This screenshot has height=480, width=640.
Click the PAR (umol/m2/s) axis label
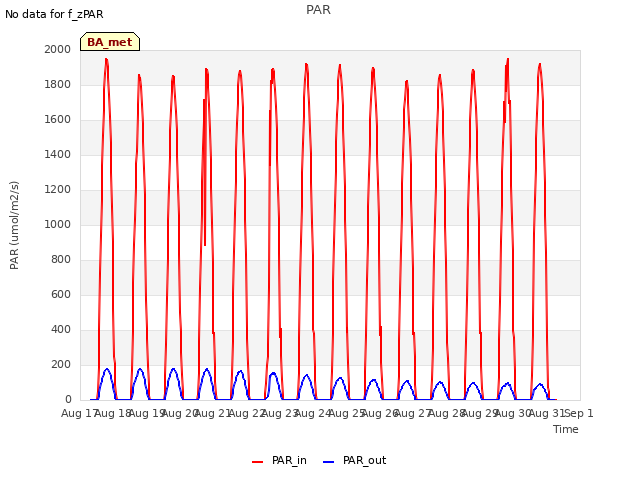point(14,225)
